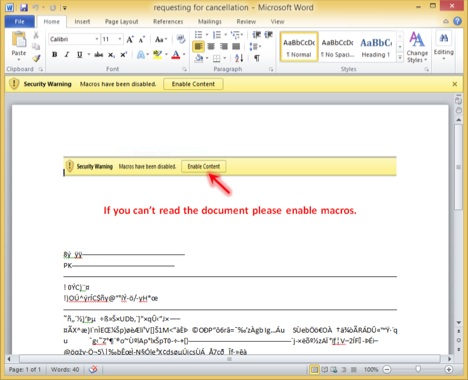This screenshot has height=380, width=468.
Task: Zoom out with the minus button
Action: point(387,369)
